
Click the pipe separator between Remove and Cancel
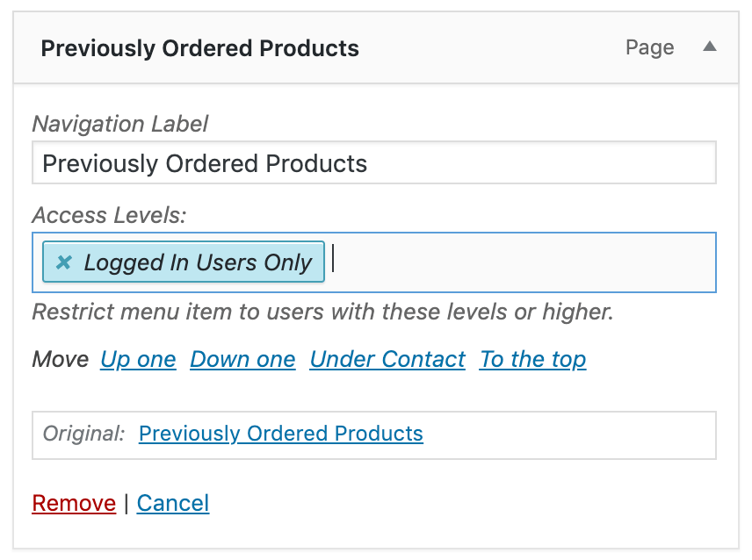pyautogui.click(x=127, y=503)
